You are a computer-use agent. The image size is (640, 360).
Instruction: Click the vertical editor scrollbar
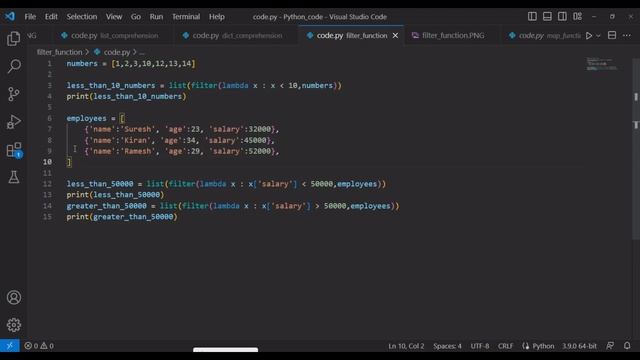(x=636, y=149)
